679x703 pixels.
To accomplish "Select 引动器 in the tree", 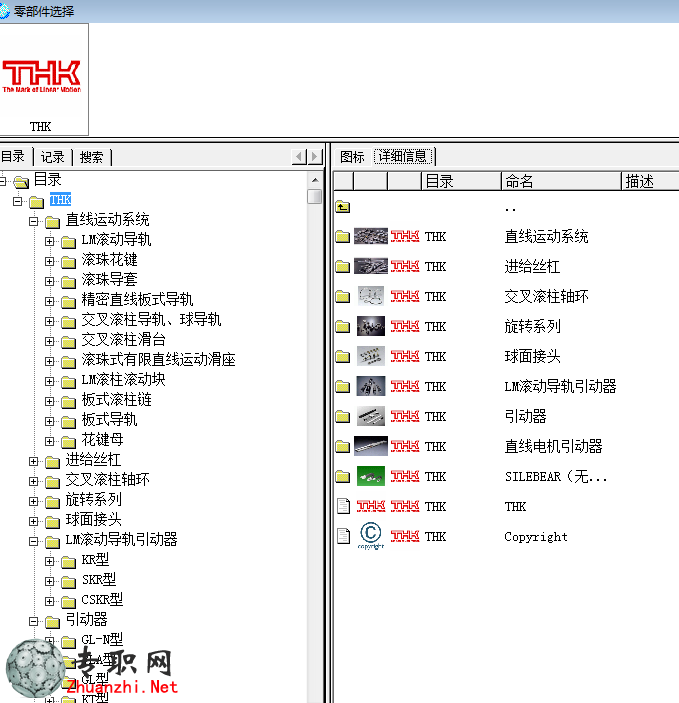I will pyautogui.click(x=87, y=619).
